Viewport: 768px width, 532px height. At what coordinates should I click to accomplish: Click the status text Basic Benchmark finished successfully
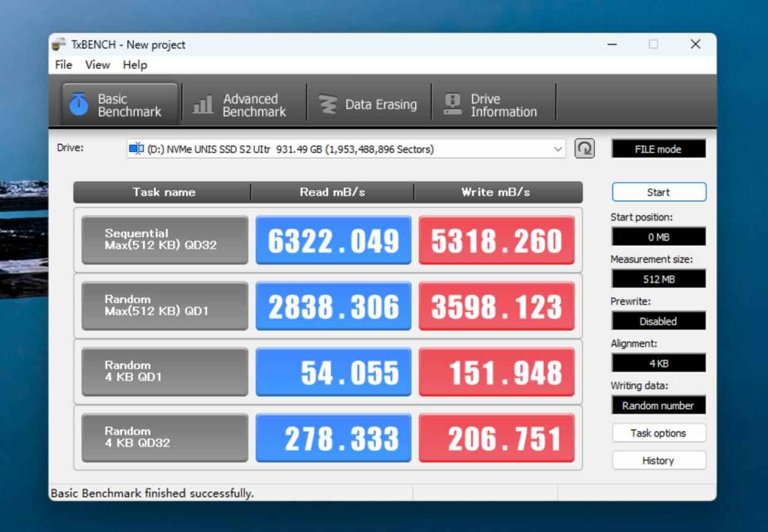click(152, 493)
